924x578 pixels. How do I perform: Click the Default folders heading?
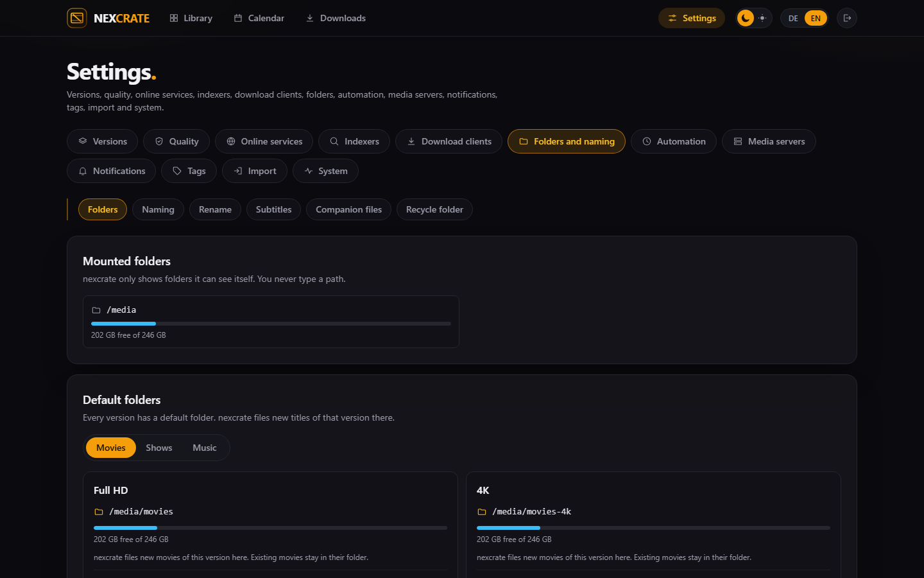(x=122, y=400)
